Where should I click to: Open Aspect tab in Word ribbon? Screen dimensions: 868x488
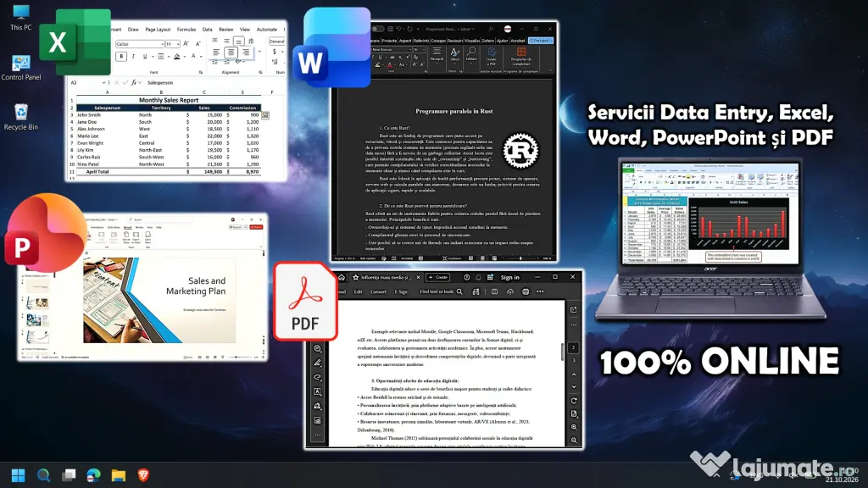405,41
